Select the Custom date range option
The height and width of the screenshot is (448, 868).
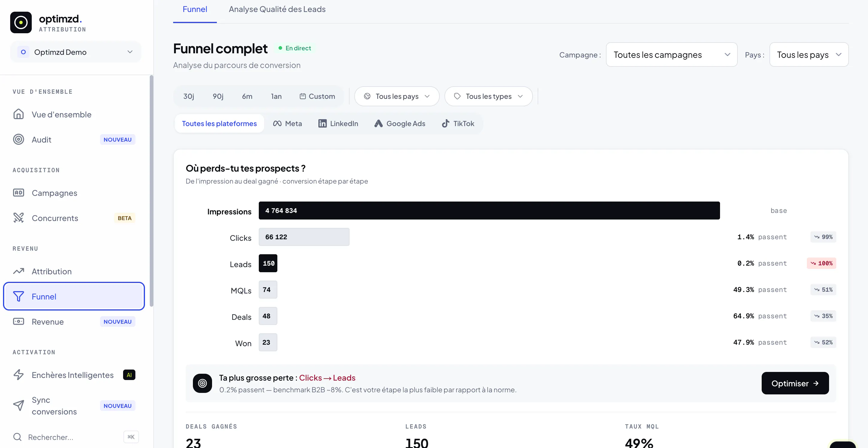pyautogui.click(x=317, y=96)
